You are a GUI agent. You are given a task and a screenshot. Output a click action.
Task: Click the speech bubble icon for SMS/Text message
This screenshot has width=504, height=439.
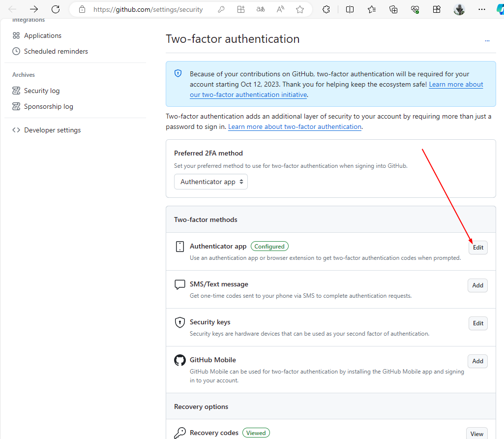pos(180,284)
